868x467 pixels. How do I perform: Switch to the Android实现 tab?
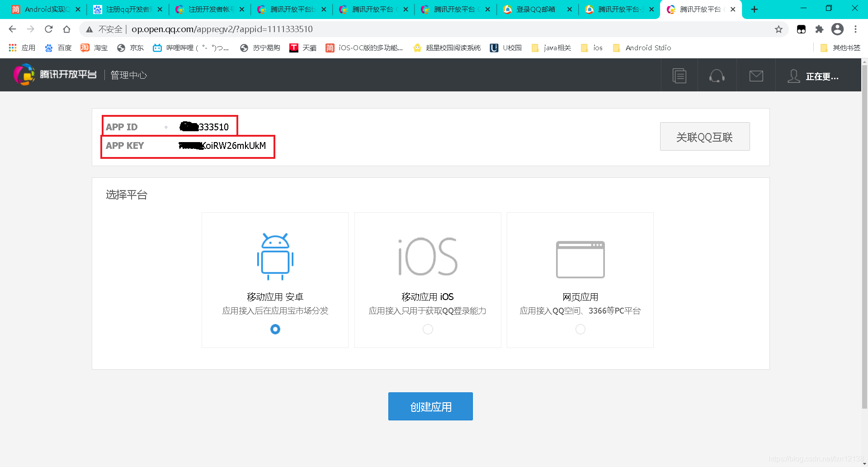(45, 9)
